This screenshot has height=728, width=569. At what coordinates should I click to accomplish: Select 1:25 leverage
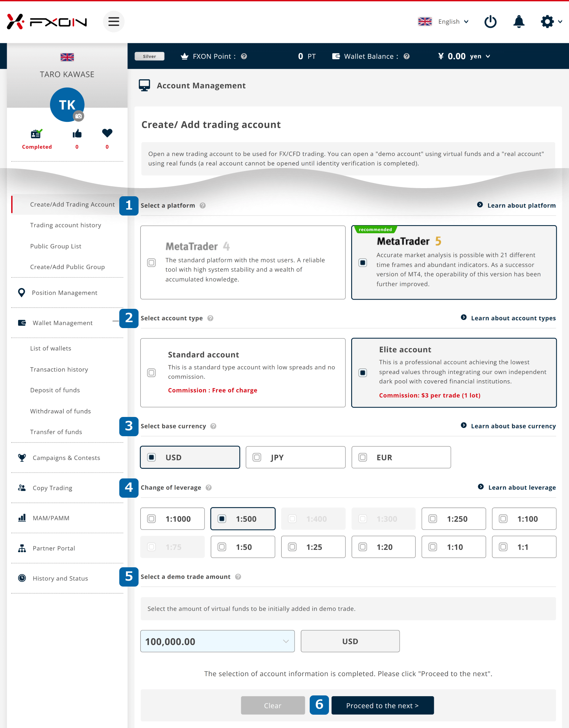point(313,547)
